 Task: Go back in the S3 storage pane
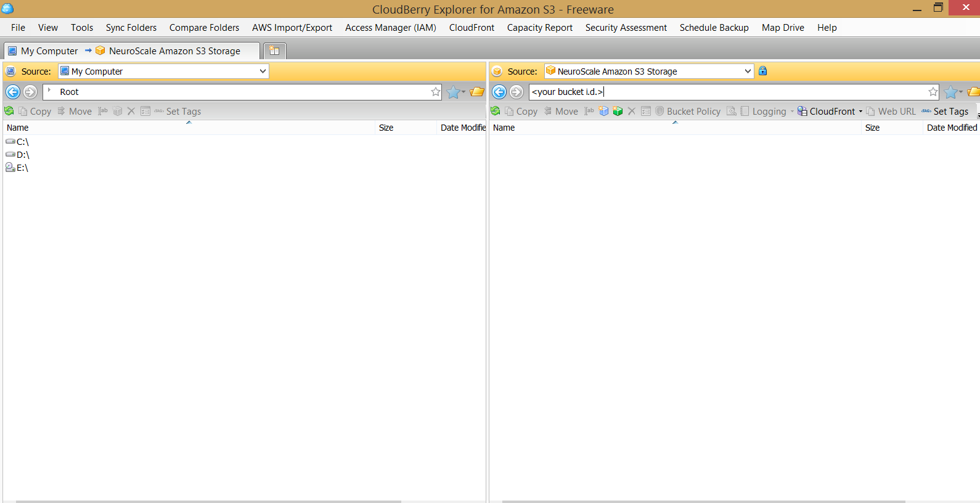click(x=499, y=92)
